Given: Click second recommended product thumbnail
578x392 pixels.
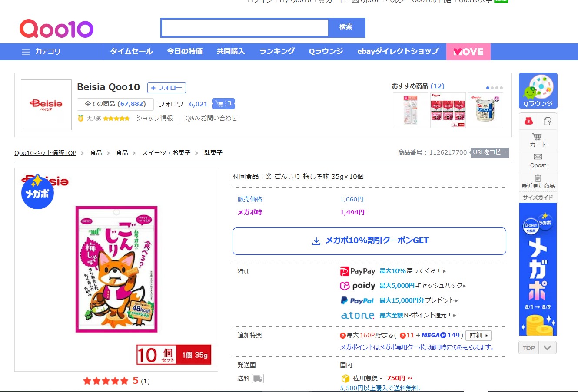Looking at the screenshot, I should [448, 110].
